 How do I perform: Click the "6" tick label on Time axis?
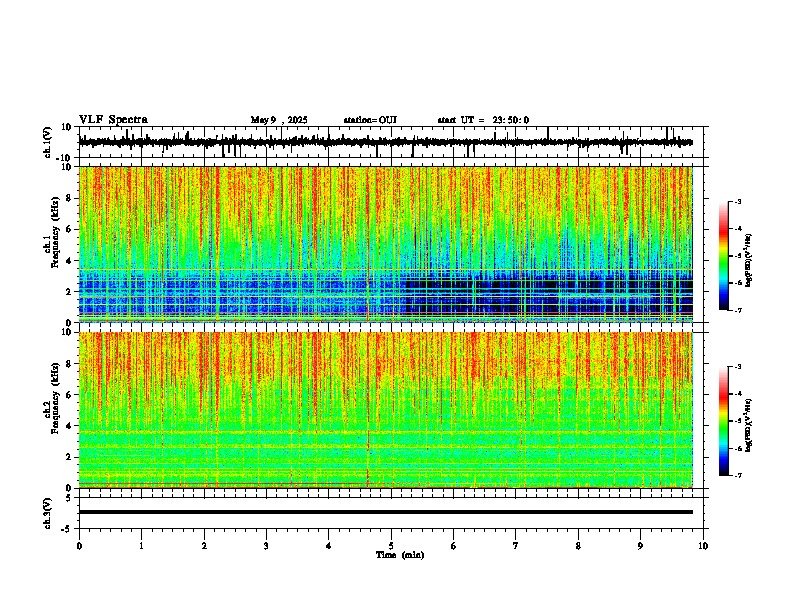coord(454,546)
